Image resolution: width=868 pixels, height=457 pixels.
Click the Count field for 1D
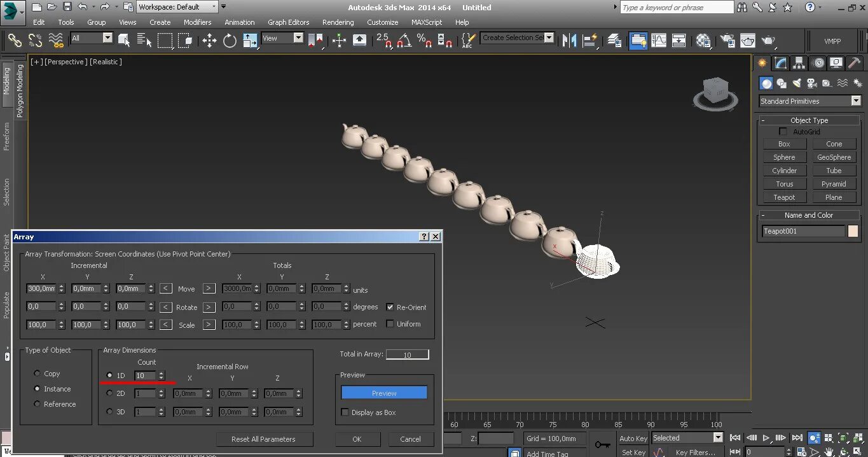coord(145,376)
